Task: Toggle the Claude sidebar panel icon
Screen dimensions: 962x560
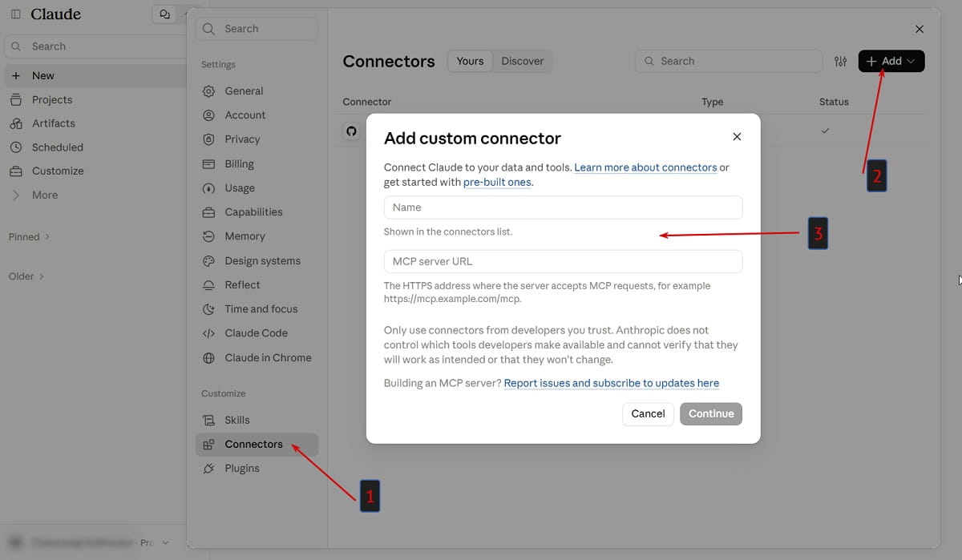Action: tap(16, 14)
